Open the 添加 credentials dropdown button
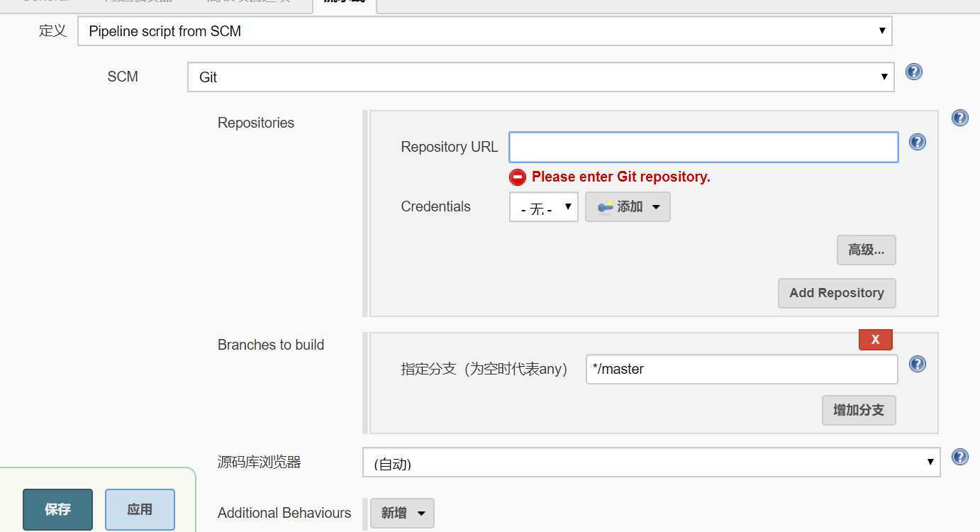This screenshot has height=532, width=980. 628,207
